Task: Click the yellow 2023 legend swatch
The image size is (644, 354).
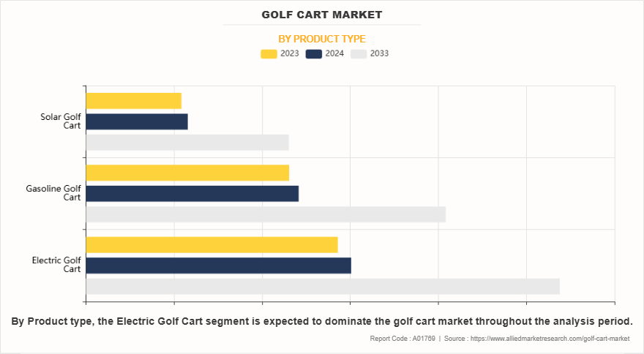Action: [269, 53]
